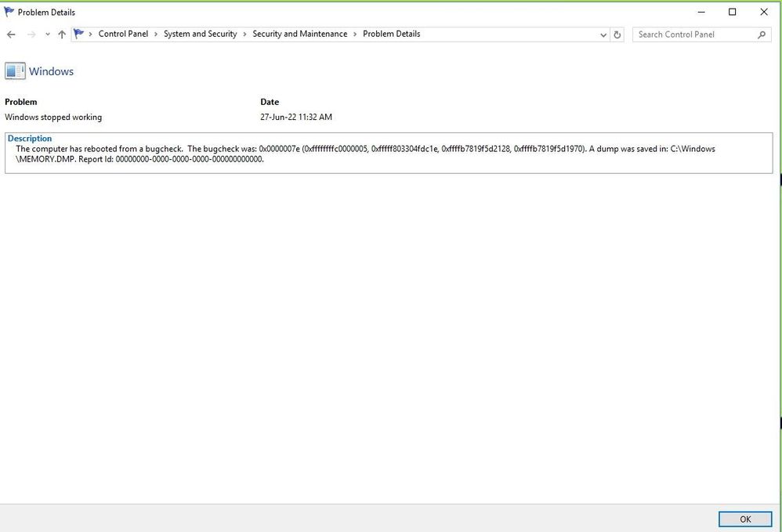Open the recent locations dropdown arrow

pos(47,34)
